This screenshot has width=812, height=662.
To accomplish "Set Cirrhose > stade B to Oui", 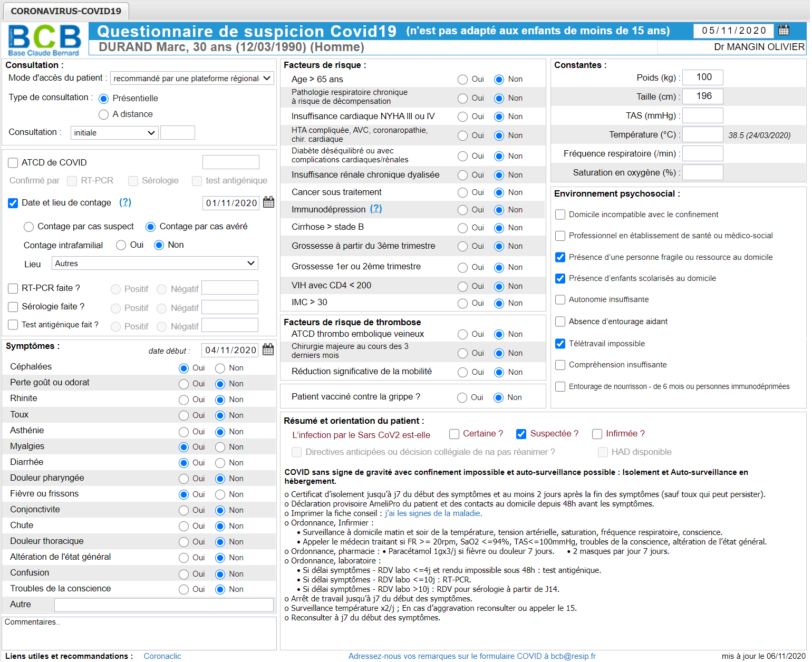I will point(462,228).
